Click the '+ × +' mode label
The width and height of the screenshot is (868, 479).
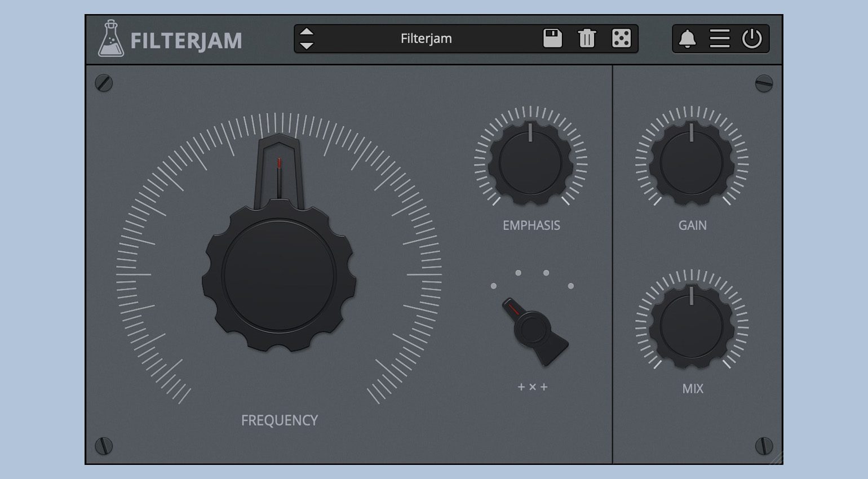(x=533, y=387)
